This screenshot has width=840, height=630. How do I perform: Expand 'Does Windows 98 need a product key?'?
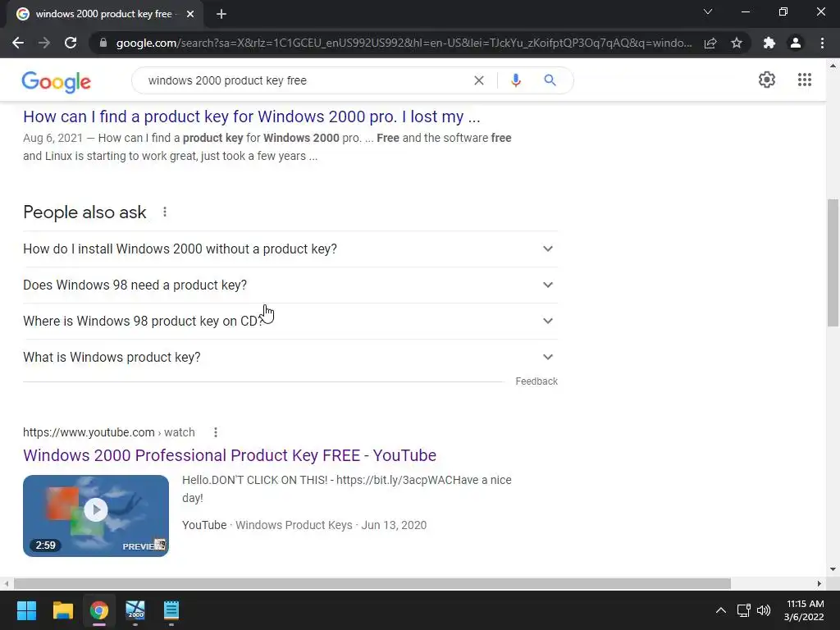[290, 285]
